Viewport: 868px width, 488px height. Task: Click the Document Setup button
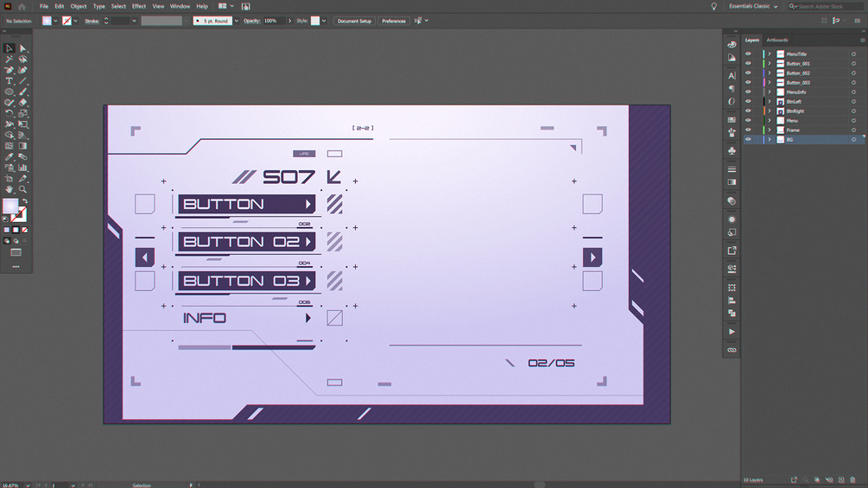pyautogui.click(x=354, y=21)
